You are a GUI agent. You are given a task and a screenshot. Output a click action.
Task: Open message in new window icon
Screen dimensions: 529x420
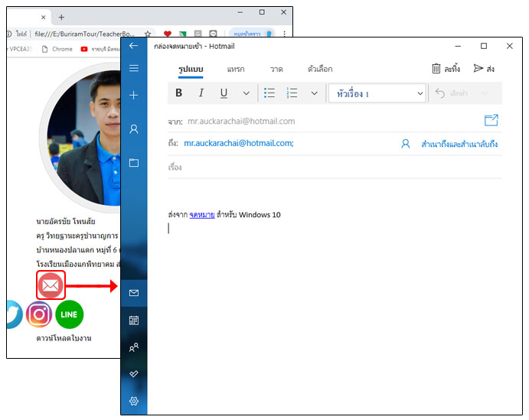pos(491,120)
